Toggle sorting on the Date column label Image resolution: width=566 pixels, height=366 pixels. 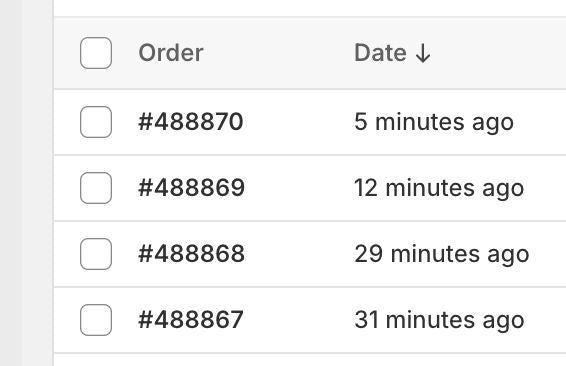(x=380, y=53)
